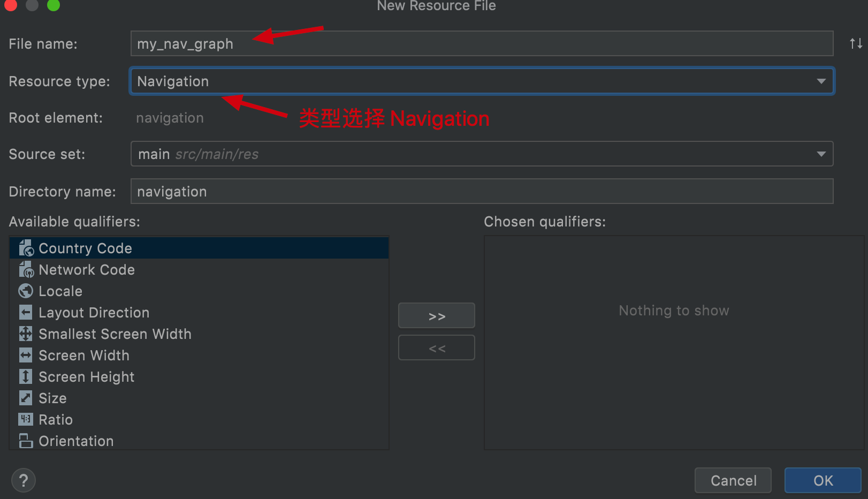
Task: Expand the Resource type dropdown arrow
Action: point(822,81)
